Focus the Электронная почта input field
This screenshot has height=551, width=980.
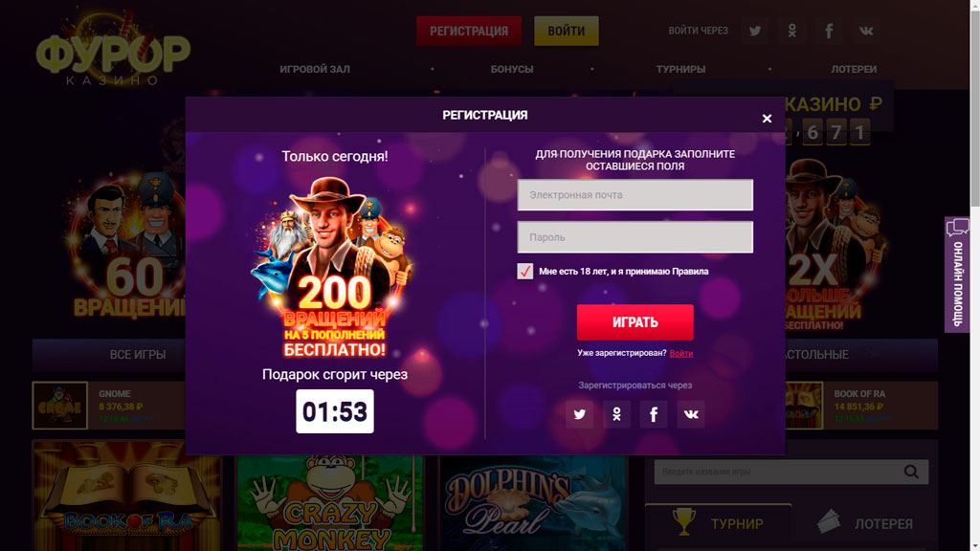tap(635, 195)
